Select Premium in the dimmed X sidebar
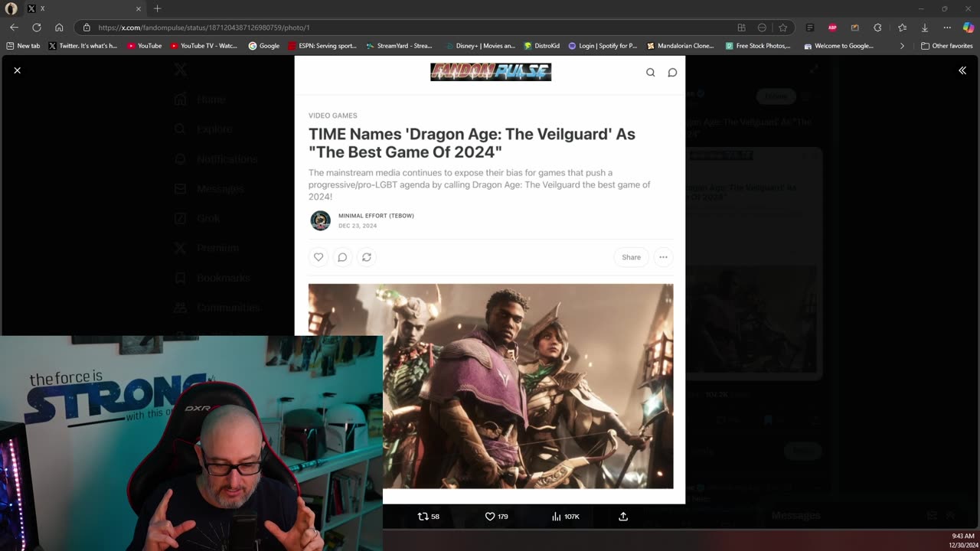This screenshot has height=551, width=980. (x=206, y=248)
